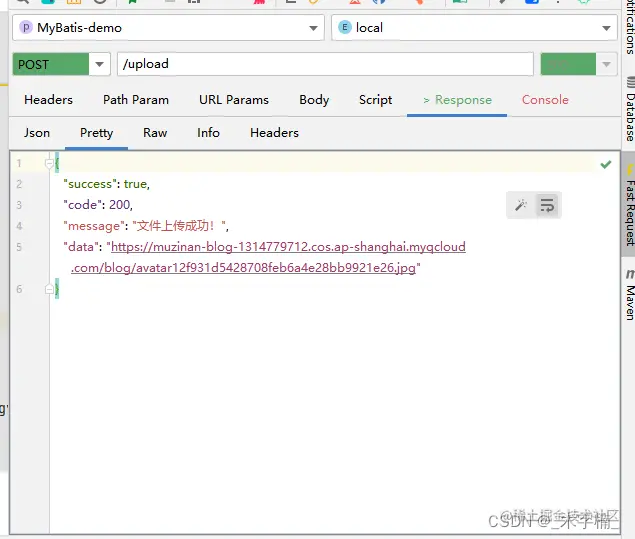Open the Console tab
Viewport: 635px width, 539px height.
(x=545, y=100)
